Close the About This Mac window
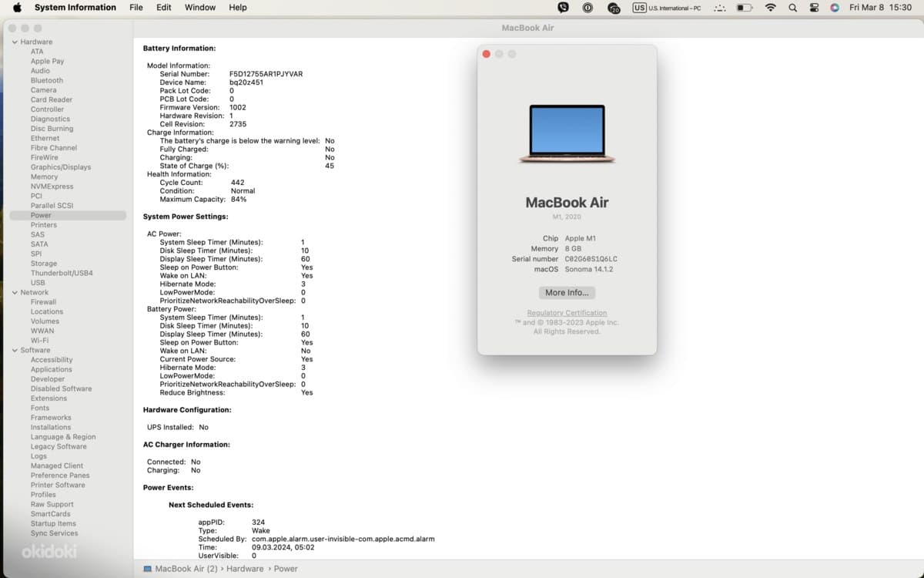The height and width of the screenshot is (578, 924). pyautogui.click(x=486, y=54)
